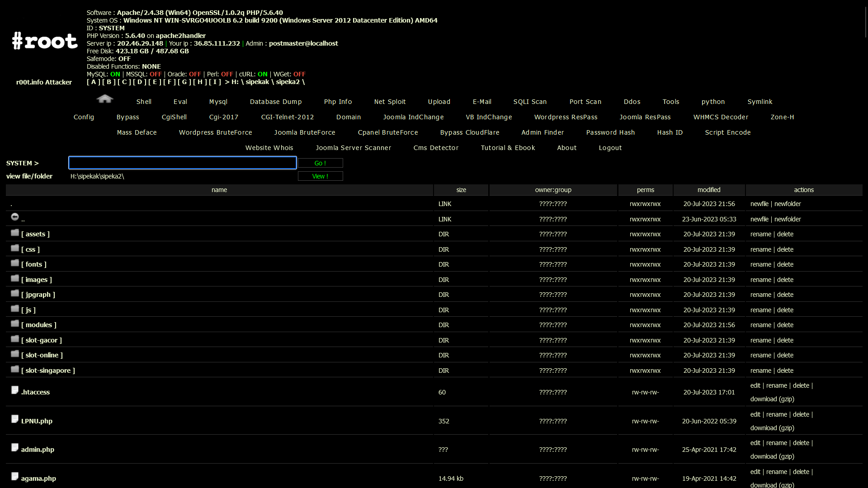Focus the SYSTEM command input field
The height and width of the screenshot is (488, 868).
pyautogui.click(x=183, y=163)
